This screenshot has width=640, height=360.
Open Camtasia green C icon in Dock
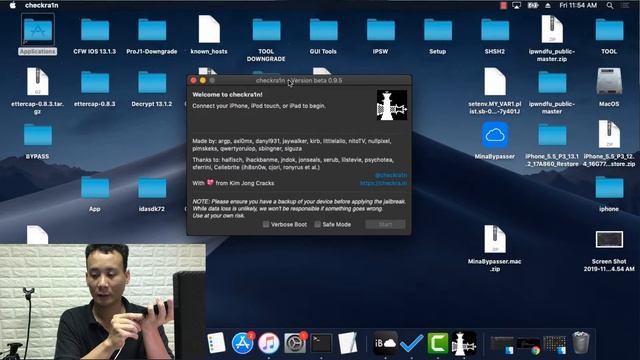438,342
